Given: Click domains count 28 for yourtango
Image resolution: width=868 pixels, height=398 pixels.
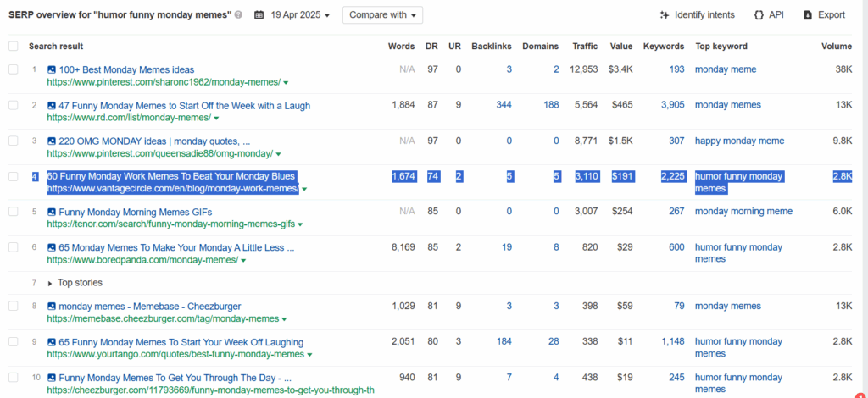Looking at the screenshot, I should (x=554, y=341).
